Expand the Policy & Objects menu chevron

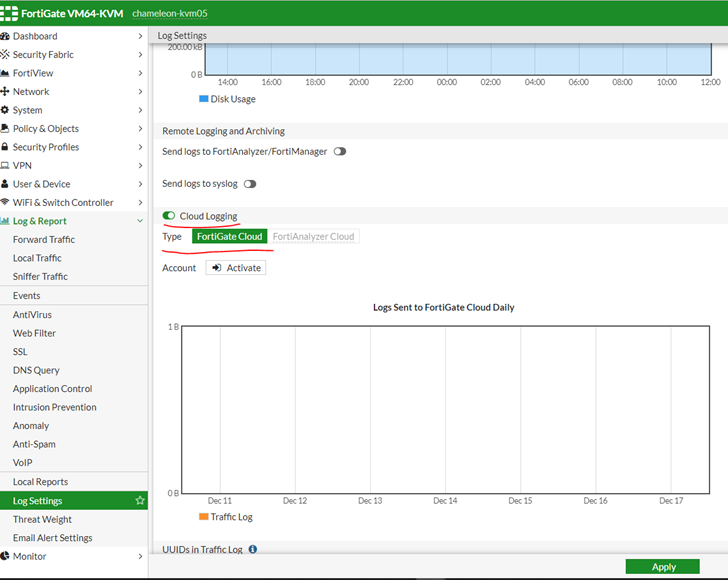140,129
